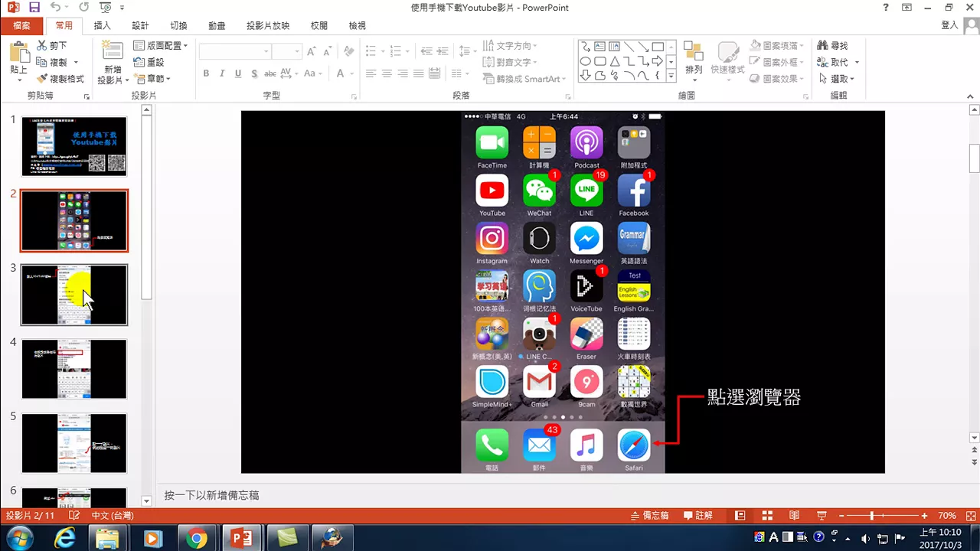This screenshot has width=980, height=551.
Task: Expand shapes gallery More arrow
Action: pyautogui.click(x=671, y=76)
